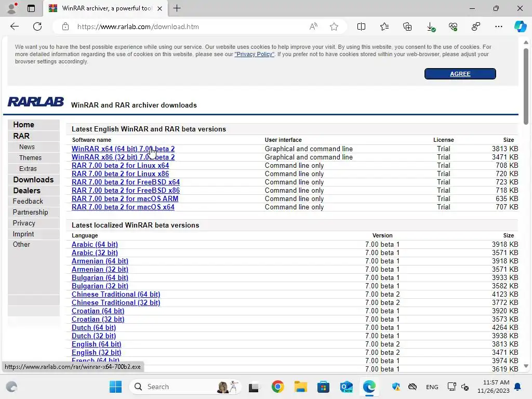This screenshot has height=399, width=532.
Task: Open Themes in sidebar
Action: tap(30, 158)
